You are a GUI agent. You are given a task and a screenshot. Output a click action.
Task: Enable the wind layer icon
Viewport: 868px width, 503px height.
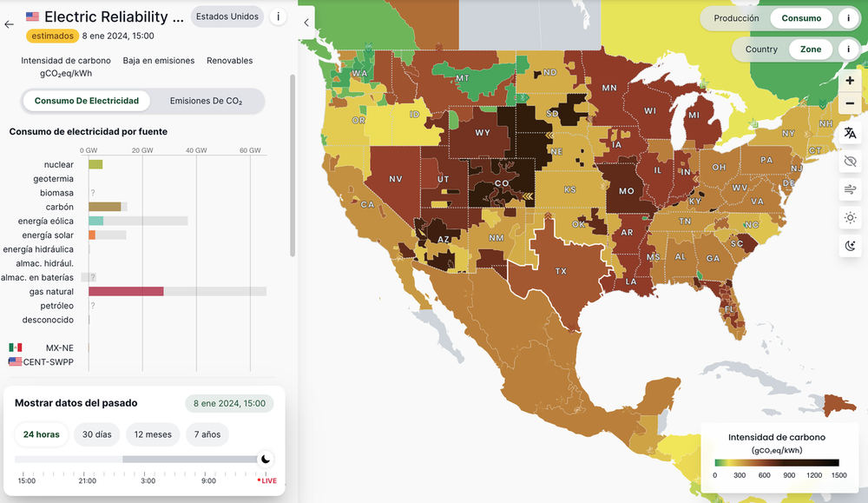[x=849, y=189]
